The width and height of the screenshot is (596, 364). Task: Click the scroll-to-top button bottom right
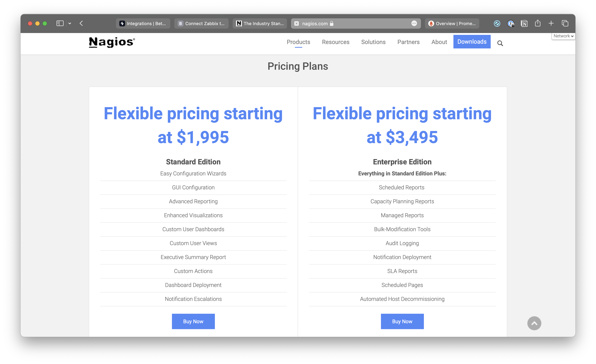pyautogui.click(x=534, y=323)
